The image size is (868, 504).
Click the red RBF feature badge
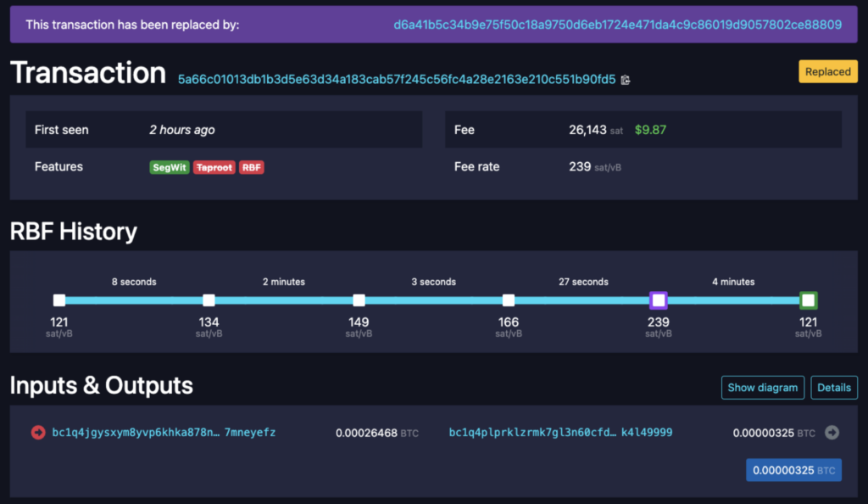click(251, 167)
